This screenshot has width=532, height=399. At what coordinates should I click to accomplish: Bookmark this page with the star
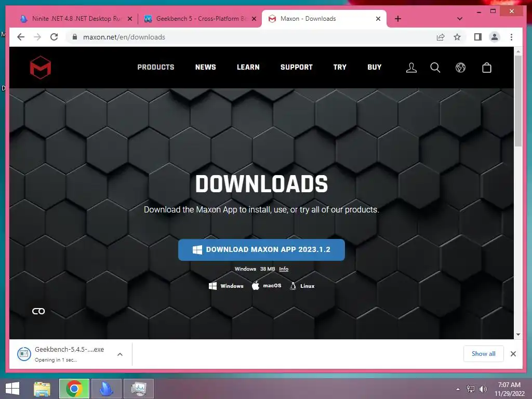tap(457, 37)
